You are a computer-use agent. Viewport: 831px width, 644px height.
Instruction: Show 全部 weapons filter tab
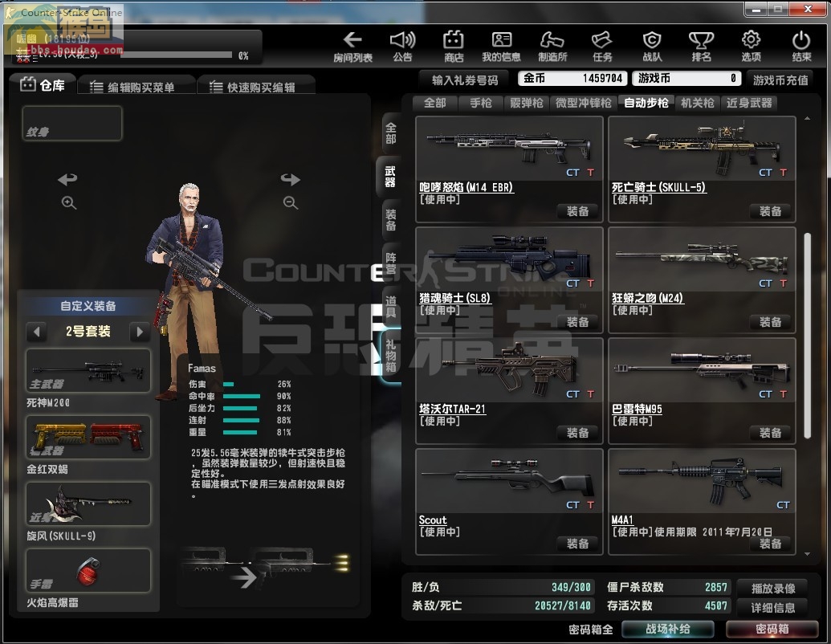coord(435,103)
